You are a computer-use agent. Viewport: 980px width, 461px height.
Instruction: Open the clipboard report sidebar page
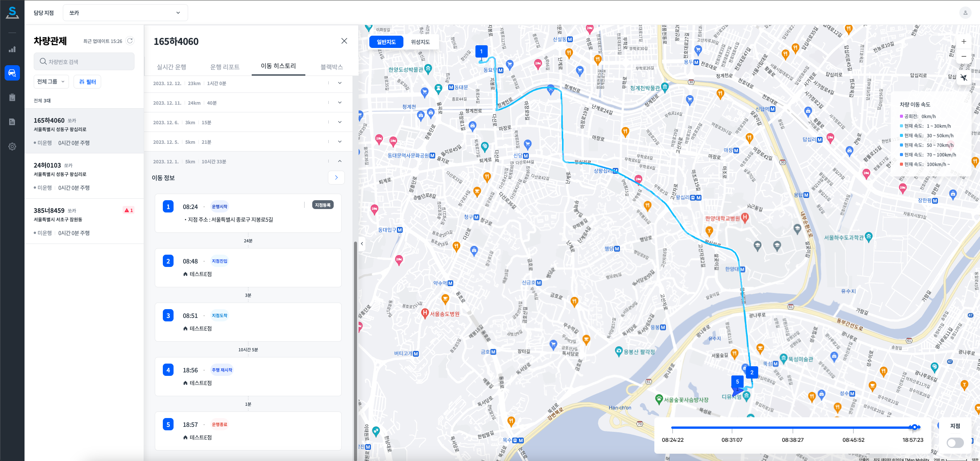12,97
